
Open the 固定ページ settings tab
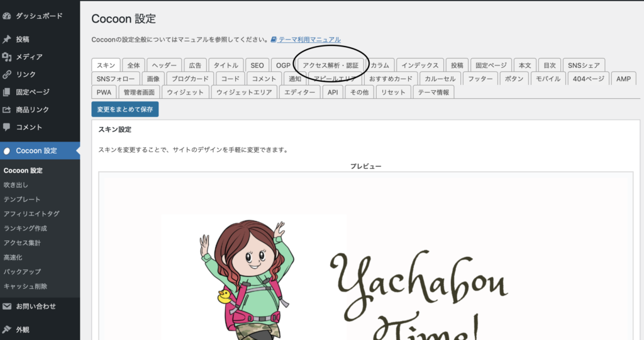(x=491, y=65)
